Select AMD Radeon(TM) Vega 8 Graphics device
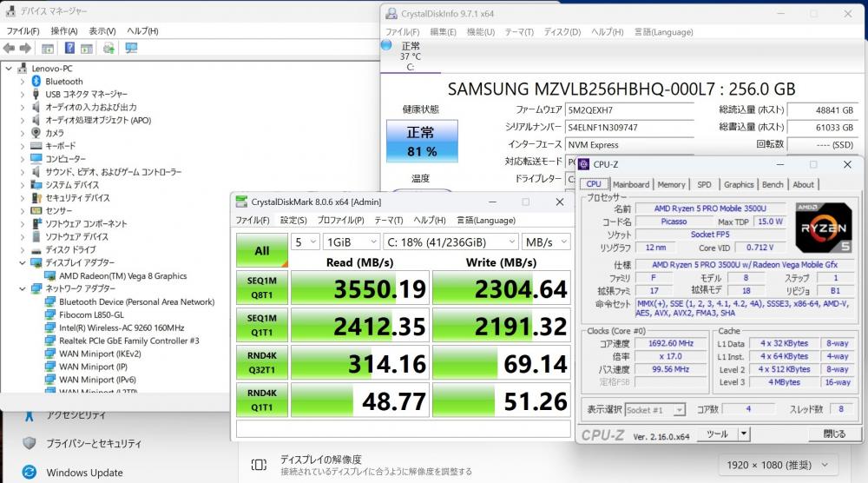Viewport: 868px width, 483px height. click(x=123, y=276)
